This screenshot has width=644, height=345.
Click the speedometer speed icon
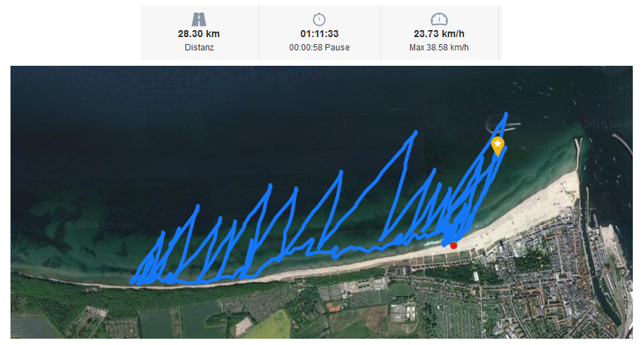(439, 20)
